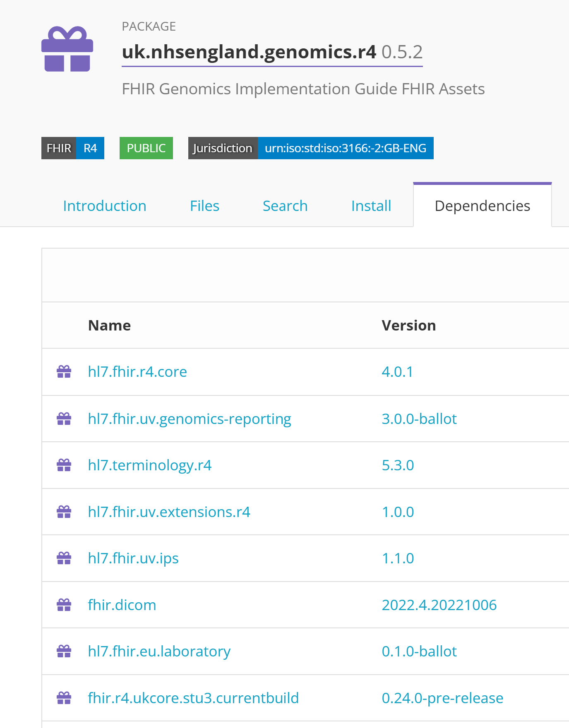Click the package icon beside hl7.fhir.uv.ips

click(64, 558)
